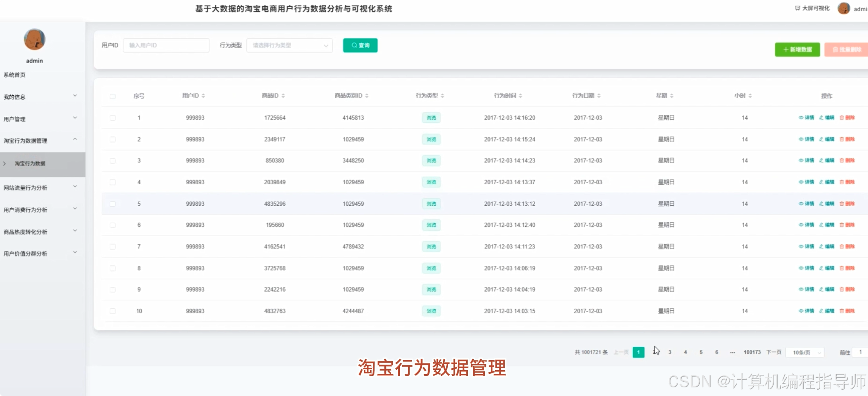Expand 网站流量行为分析 menu
This screenshot has height=396, width=868.
point(42,187)
